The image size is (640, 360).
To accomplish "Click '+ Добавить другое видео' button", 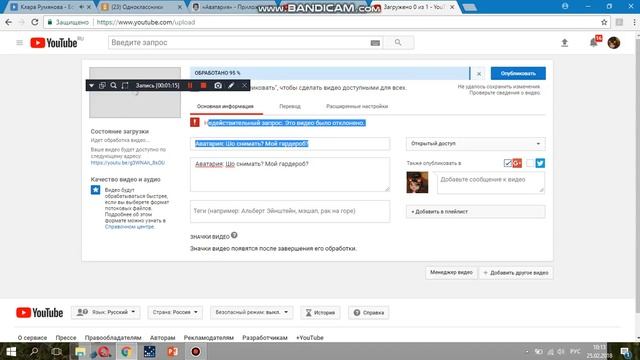I will click(x=516, y=273).
